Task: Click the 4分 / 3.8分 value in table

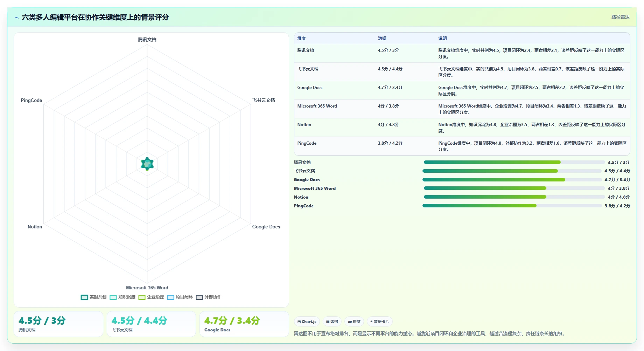Action: pos(388,106)
